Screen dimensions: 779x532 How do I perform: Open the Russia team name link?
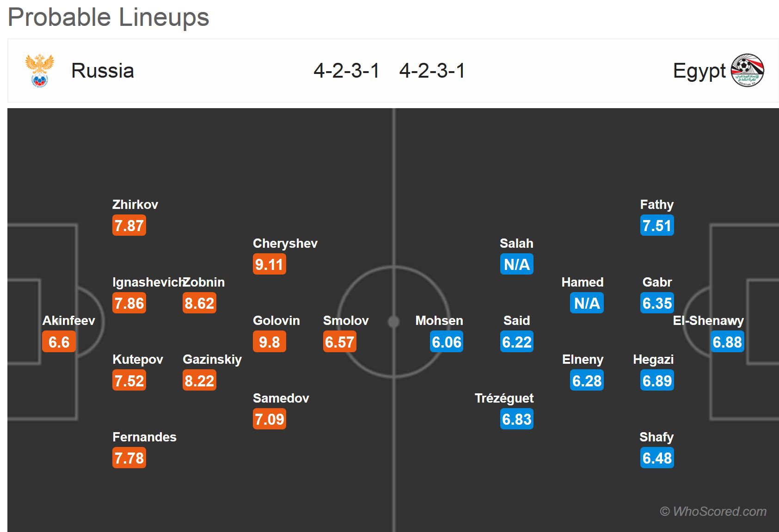[x=103, y=71]
